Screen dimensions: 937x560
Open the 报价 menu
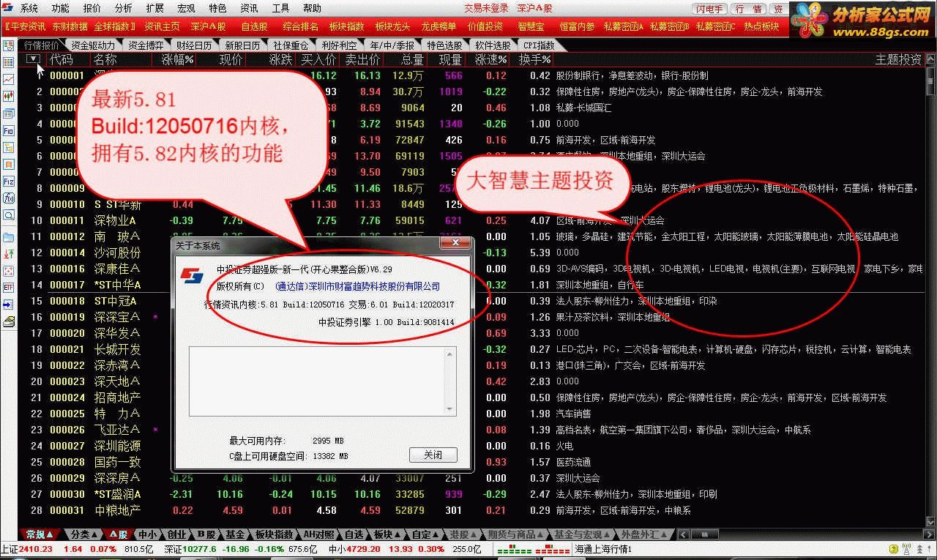(92, 9)
